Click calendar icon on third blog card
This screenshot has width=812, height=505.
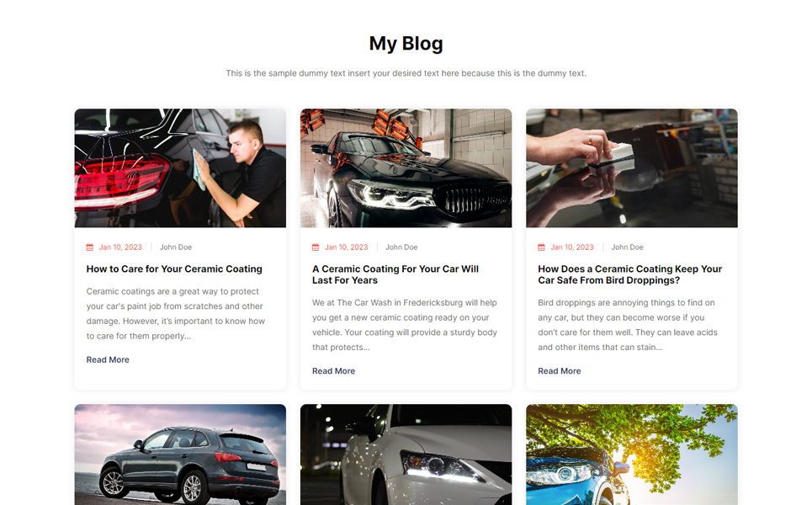pos(541,247)
